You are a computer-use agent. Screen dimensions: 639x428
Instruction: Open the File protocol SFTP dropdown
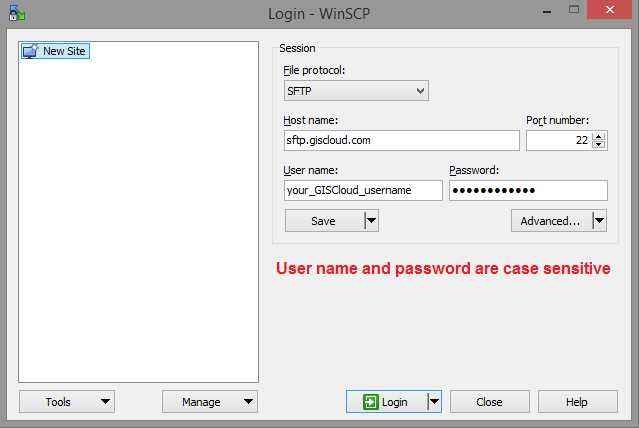point(356,90)
